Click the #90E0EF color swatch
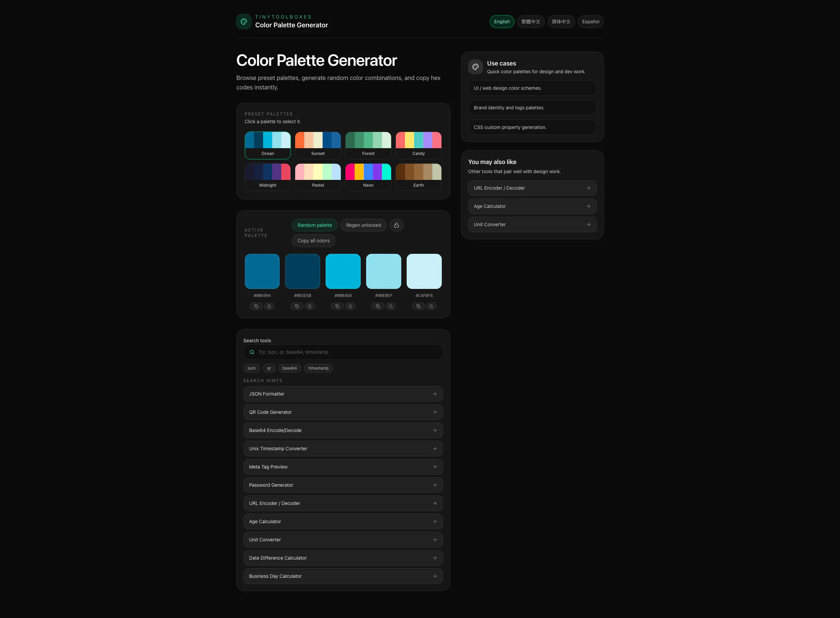The width and height of the screenshot is (840, 618). [383, 272]
